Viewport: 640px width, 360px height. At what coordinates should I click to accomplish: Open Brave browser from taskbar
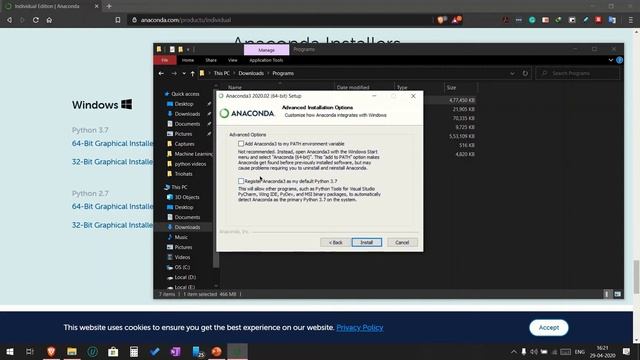51,351
